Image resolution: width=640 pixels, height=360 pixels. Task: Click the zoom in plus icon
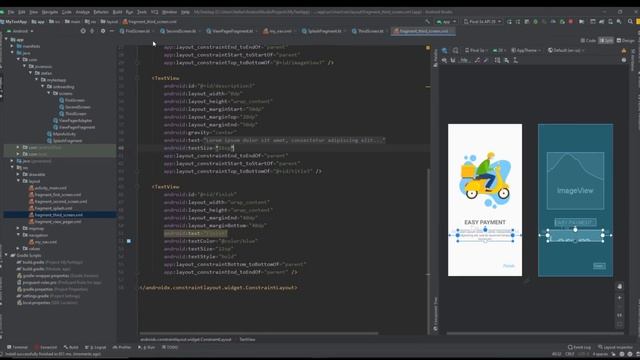(x=620, y=298)
